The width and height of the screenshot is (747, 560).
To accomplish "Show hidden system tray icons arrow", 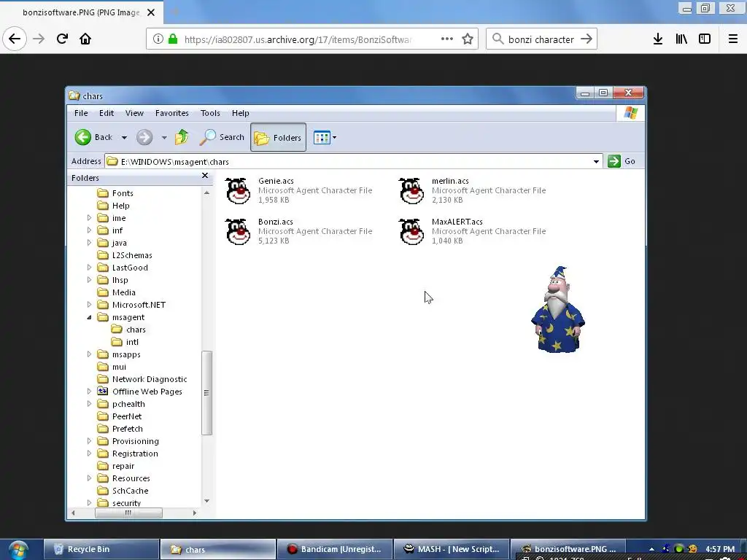I will coord(651,549).
